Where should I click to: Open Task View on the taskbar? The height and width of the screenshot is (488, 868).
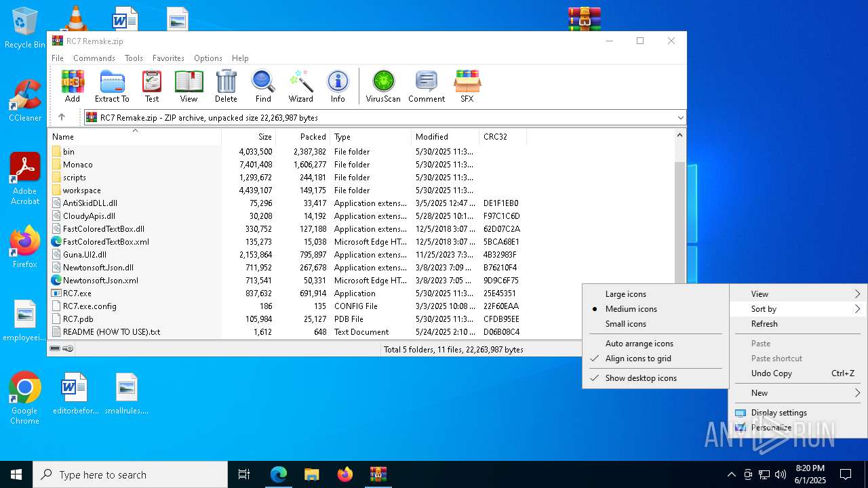click(x=244, y=474)
